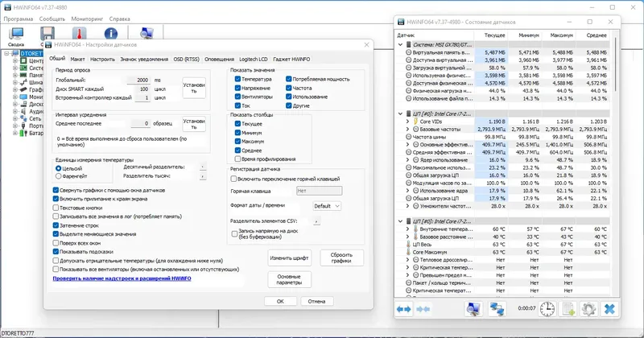Viewport: 644px width, 338px height.
Task: Open sensor settings gear icon
Action: [589, 309]
